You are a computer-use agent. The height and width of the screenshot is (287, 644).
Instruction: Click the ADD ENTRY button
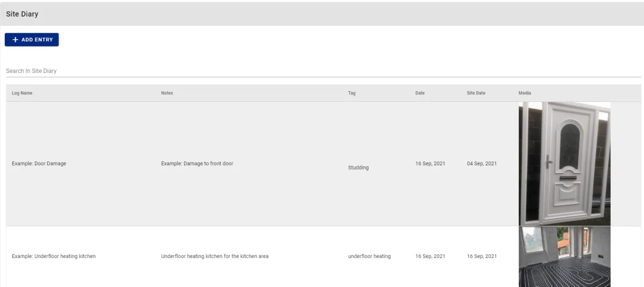click(x=32, y=40)
